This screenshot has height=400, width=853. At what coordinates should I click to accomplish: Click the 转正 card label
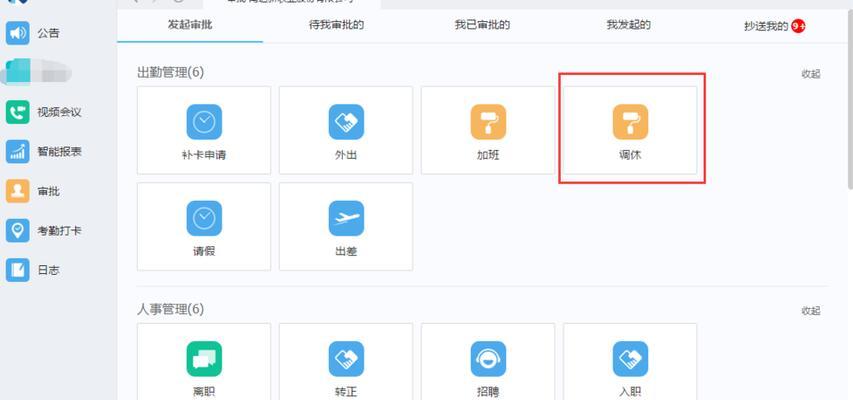tap(346, 392)
